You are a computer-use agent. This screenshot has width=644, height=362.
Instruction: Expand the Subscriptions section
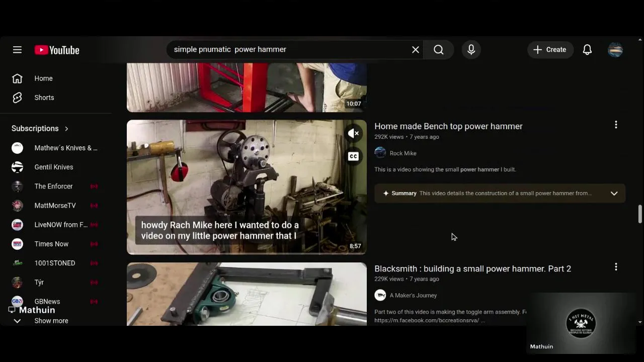point(40,128)
